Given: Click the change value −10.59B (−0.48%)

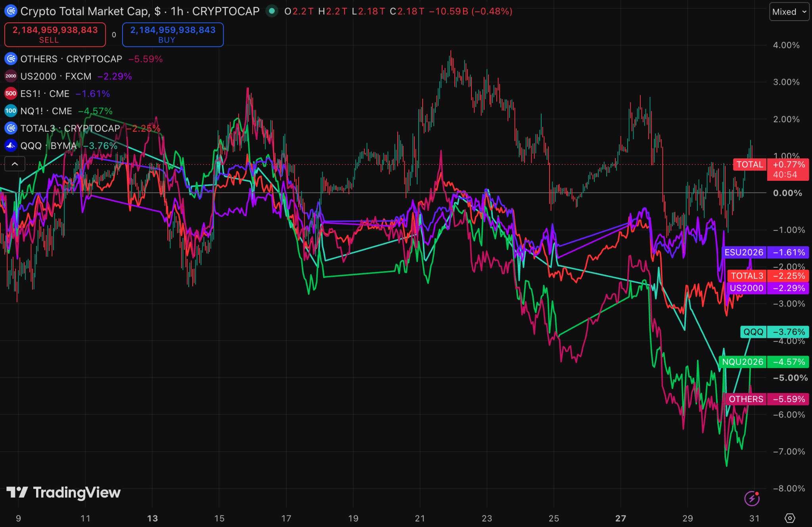Looking at the screenshot, I should 471,11.
